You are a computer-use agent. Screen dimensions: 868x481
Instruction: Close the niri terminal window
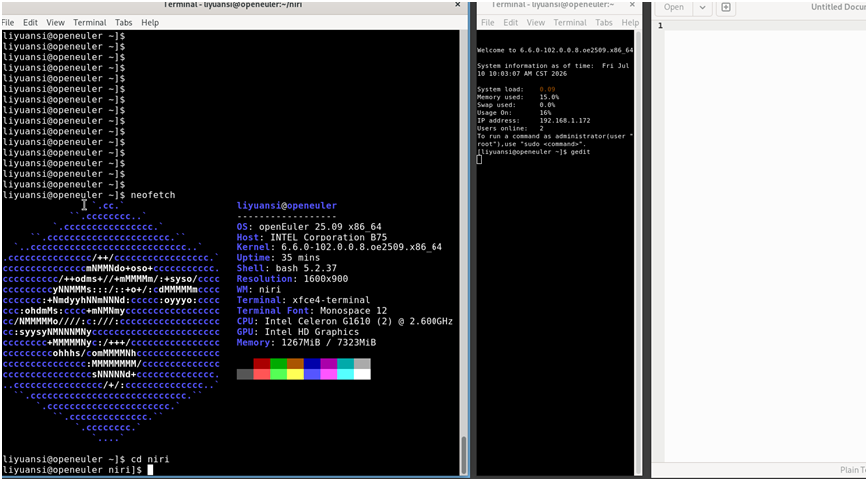pyautogui.click(x=457, y=4)
